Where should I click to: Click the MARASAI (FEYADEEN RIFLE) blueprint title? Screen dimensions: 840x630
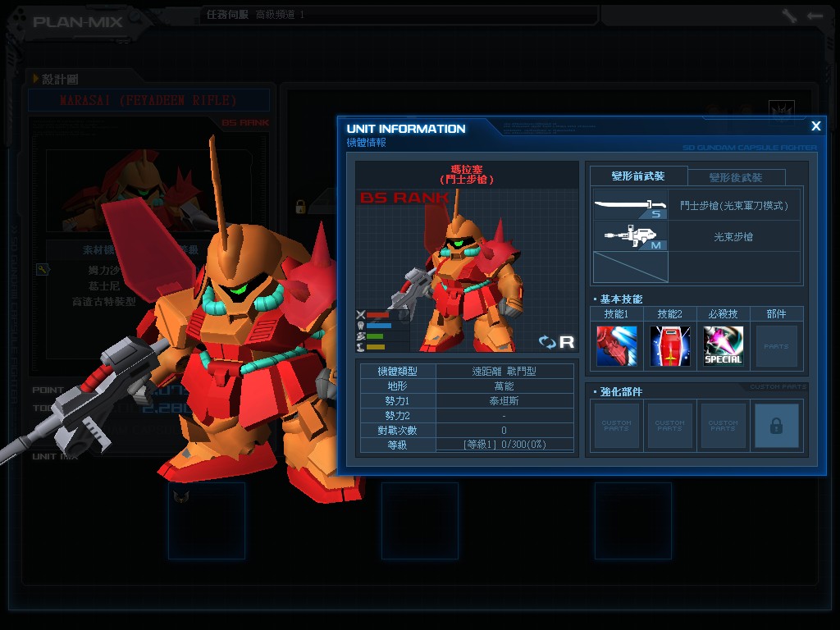[148, 100]
